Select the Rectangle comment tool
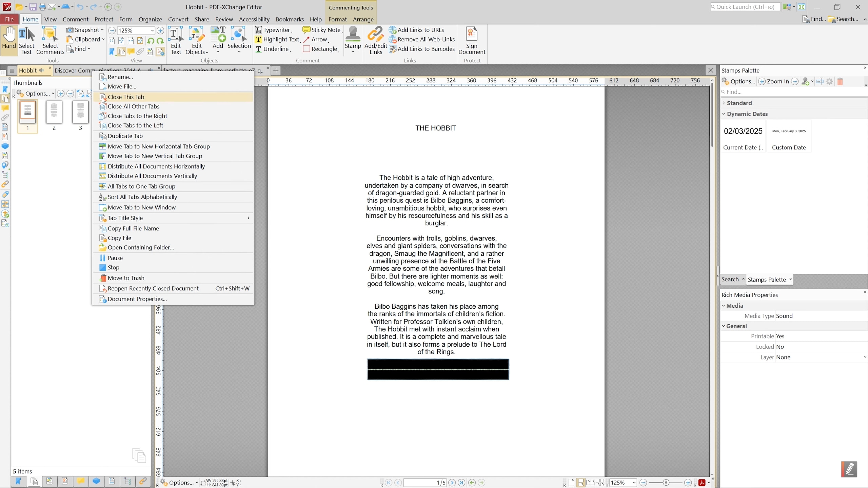868x488 pixels. tap(321, 49)
